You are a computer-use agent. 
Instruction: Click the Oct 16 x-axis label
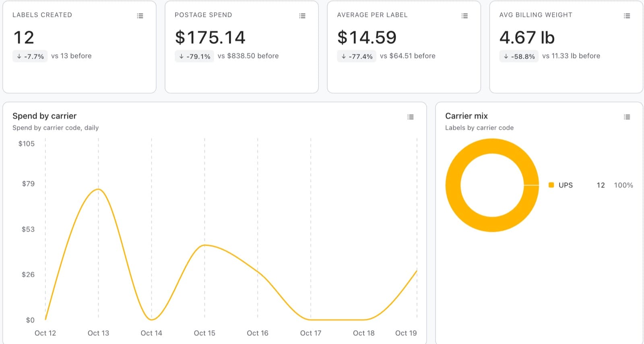[258, 333]
